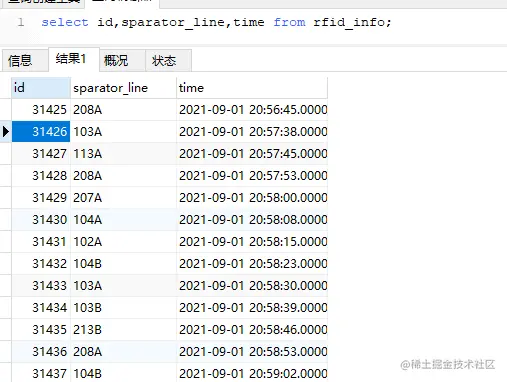Click 207A in row 31429
The image size is (507, 382).
click(123, 198)
